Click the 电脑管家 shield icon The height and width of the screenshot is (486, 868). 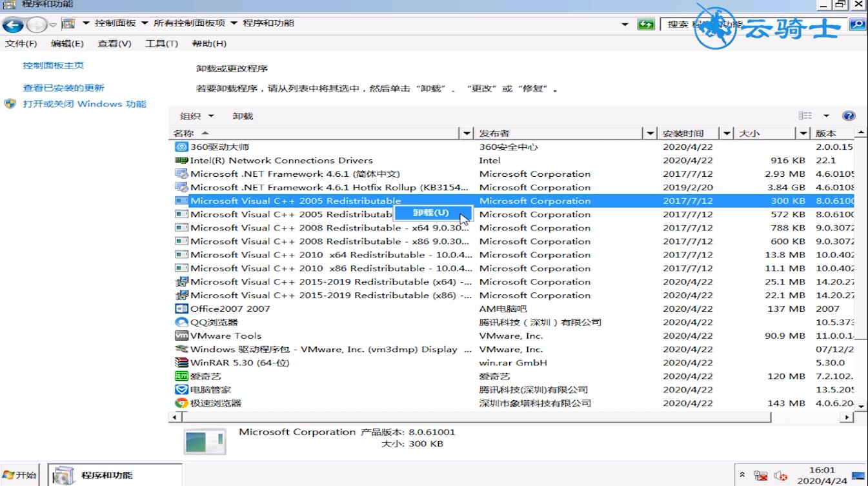point(181,390)
